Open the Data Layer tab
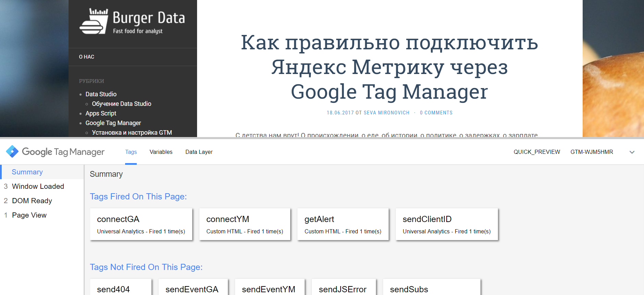Image resolution: width=644 pixels, height=295 pixels. (199, 152)
